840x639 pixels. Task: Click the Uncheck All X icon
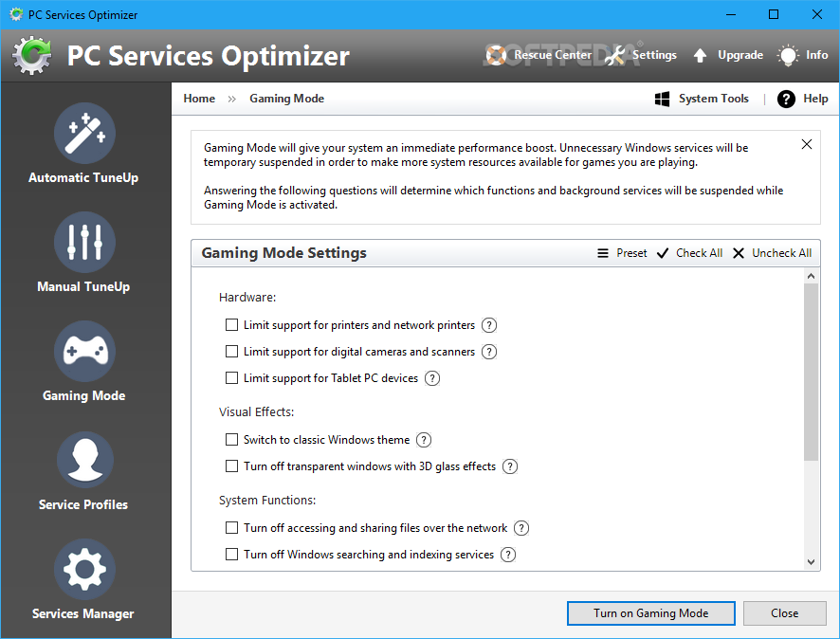click(x=739, y=253)
